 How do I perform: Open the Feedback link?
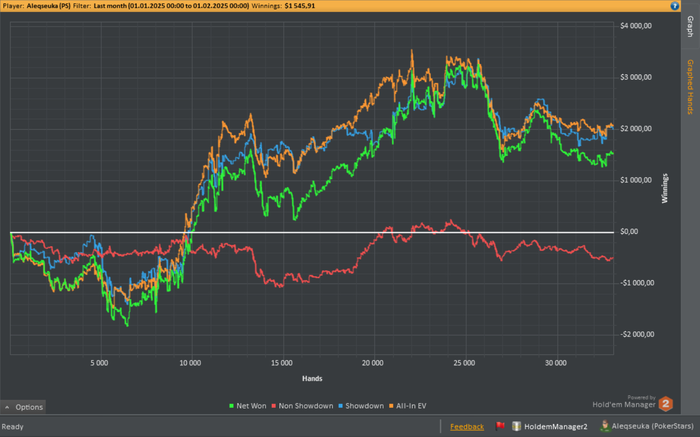tap(467, 427)
